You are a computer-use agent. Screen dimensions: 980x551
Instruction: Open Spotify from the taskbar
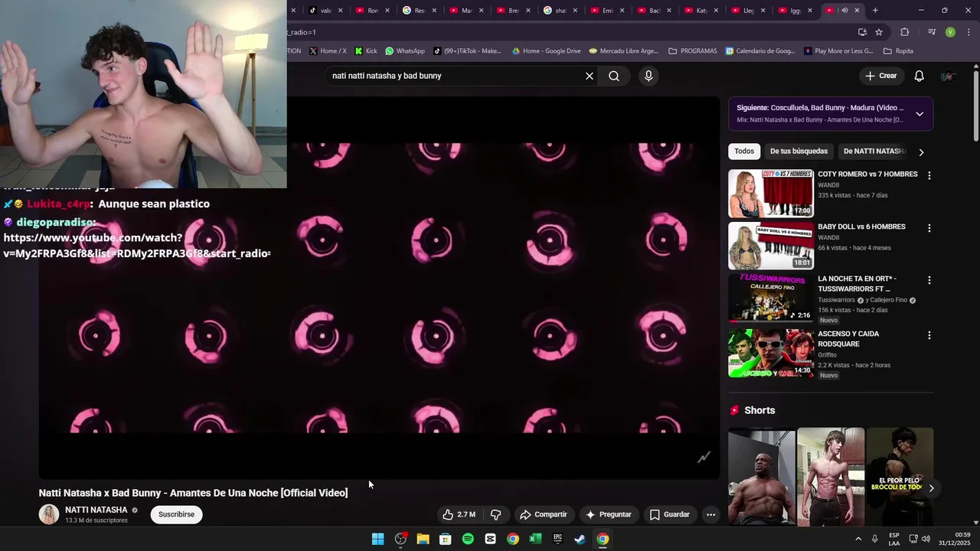468,539
